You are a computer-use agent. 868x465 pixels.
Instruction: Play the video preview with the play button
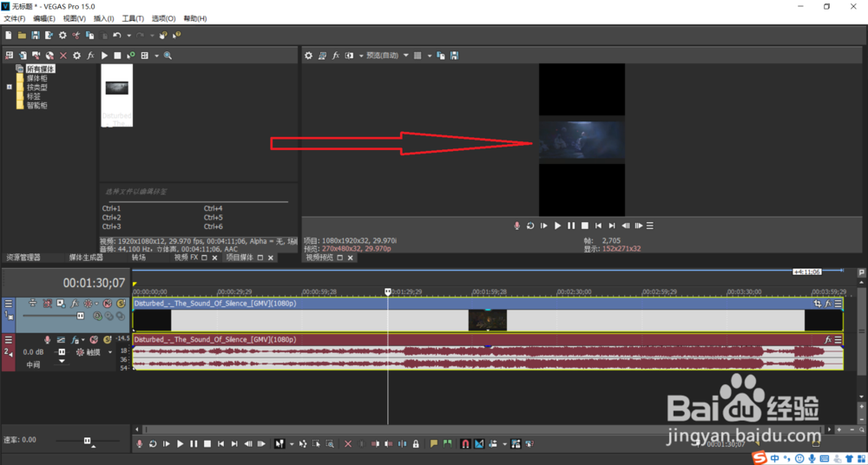click(x=557, y=226)
